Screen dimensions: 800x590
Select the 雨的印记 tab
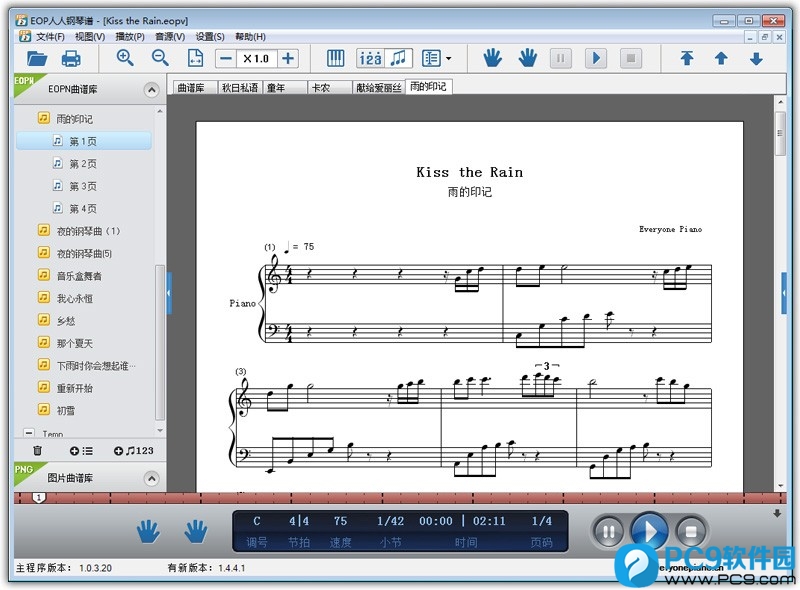(x=429, y=87)
